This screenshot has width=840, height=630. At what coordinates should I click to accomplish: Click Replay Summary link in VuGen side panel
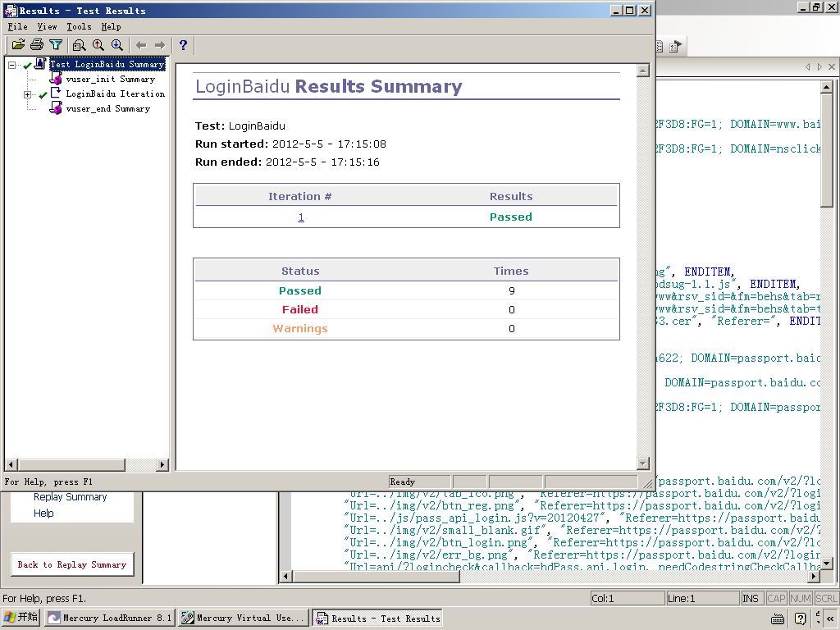(71, 496)
